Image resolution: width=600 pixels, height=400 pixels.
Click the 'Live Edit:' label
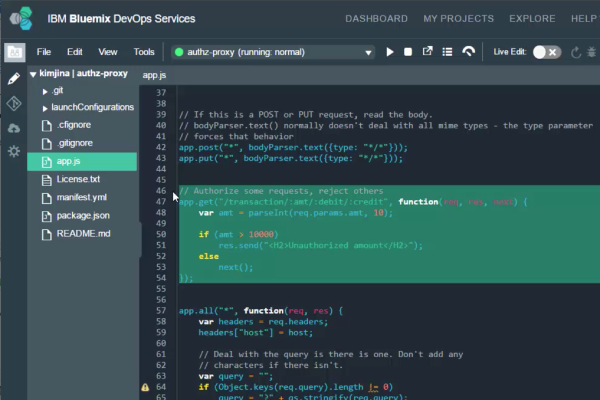click(510, 52)
